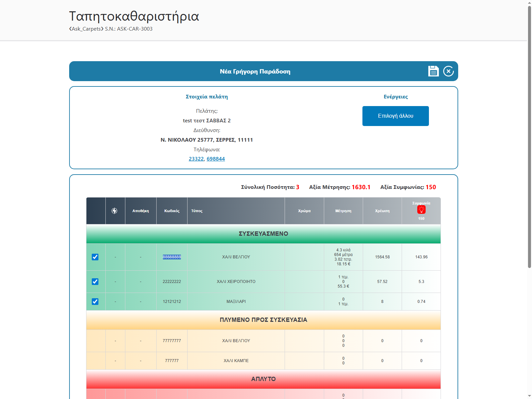
Task: Click agreement value 0.74
Action: pyautogui.click(x=421, y=302)
